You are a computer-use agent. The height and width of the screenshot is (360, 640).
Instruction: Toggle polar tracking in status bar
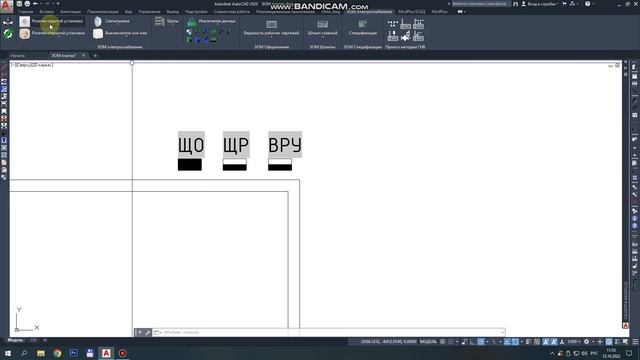(481, 342)
